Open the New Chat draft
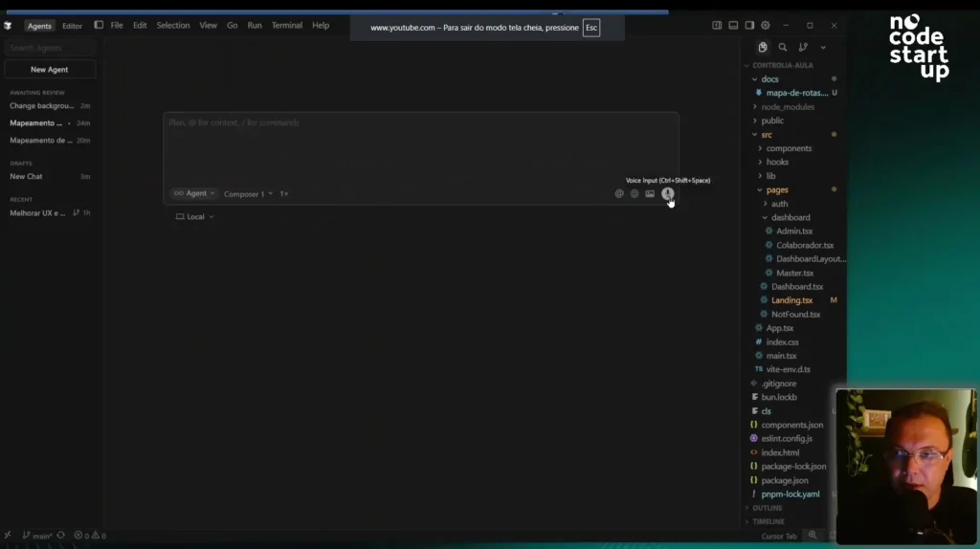 pyautogui.click(x=50, y=177)
